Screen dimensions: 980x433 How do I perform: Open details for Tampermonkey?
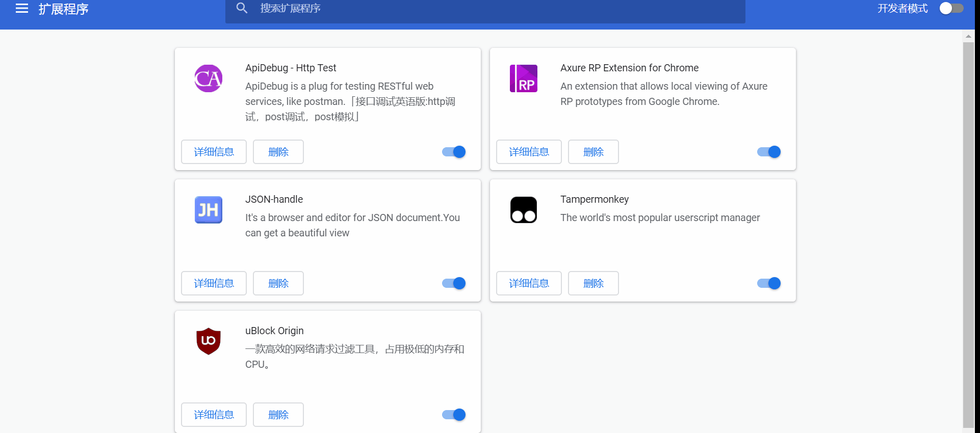pos(529,283)
